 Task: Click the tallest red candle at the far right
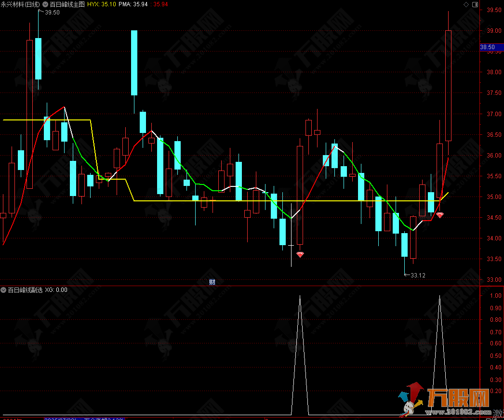(448, 86)
